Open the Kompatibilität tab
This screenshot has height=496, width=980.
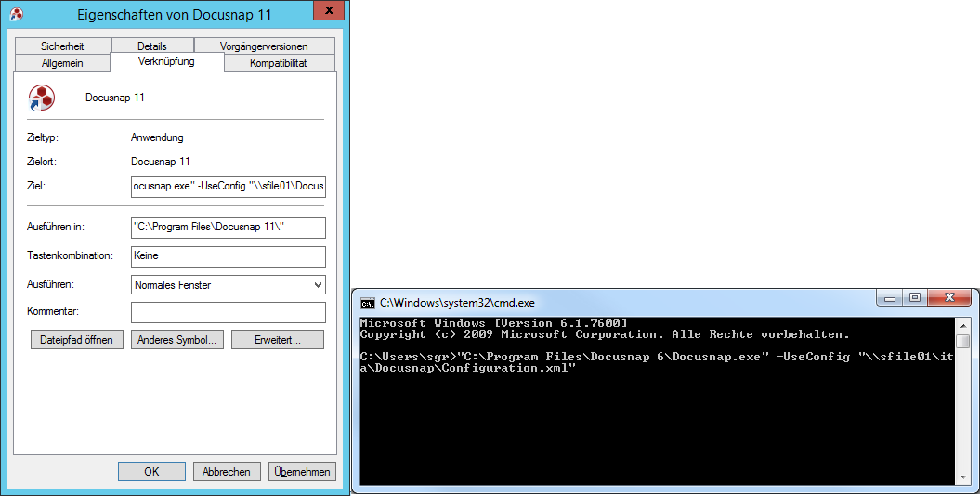[279, 63]
